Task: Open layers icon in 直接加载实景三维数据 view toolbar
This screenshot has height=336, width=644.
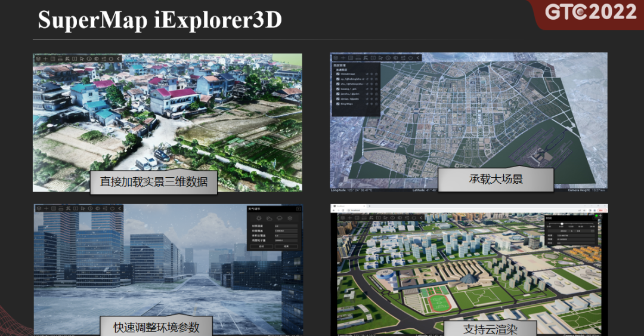Action: point(38,59)
